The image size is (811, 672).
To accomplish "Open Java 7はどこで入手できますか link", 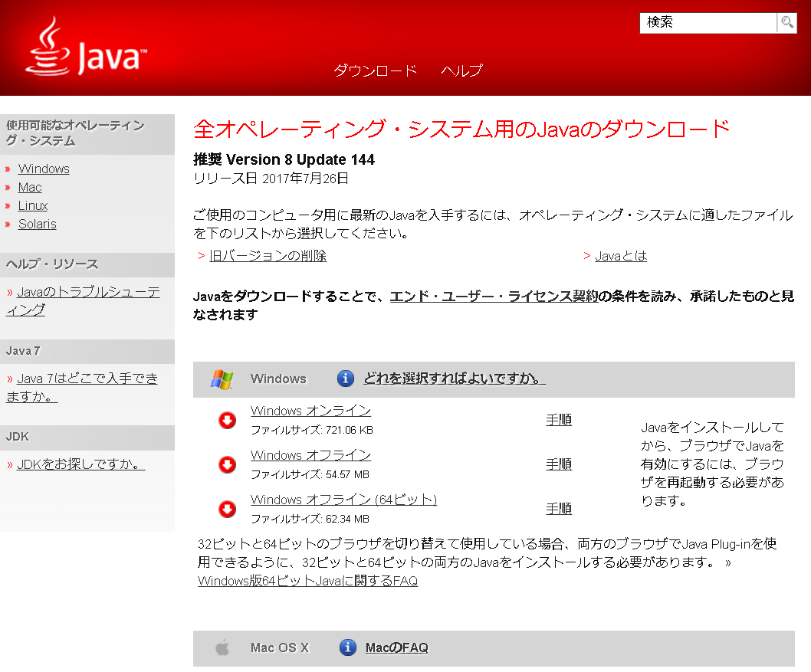I will [82, 388].
